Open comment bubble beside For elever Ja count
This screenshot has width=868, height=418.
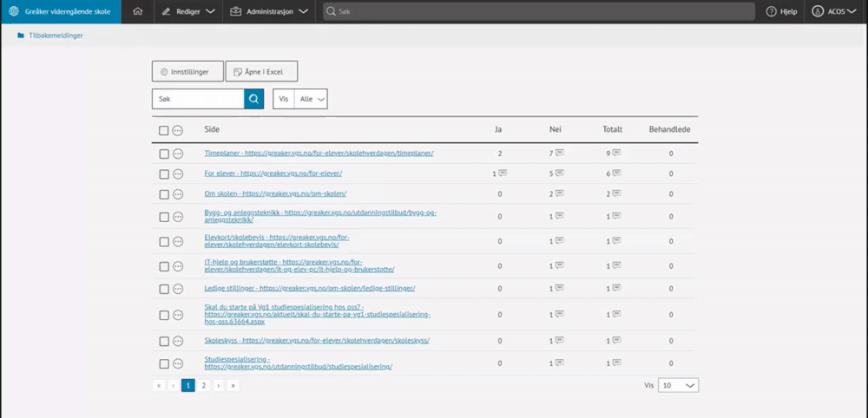pos(503,173)
